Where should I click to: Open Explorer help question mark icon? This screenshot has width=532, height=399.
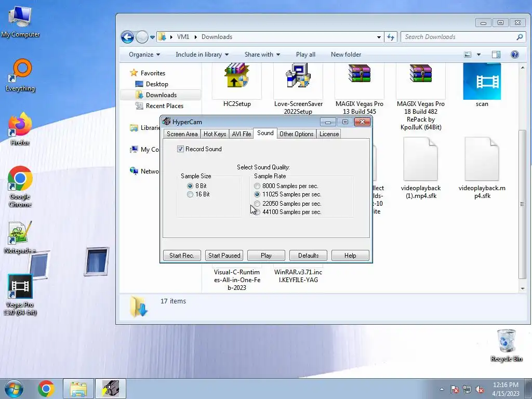[514, 55]
